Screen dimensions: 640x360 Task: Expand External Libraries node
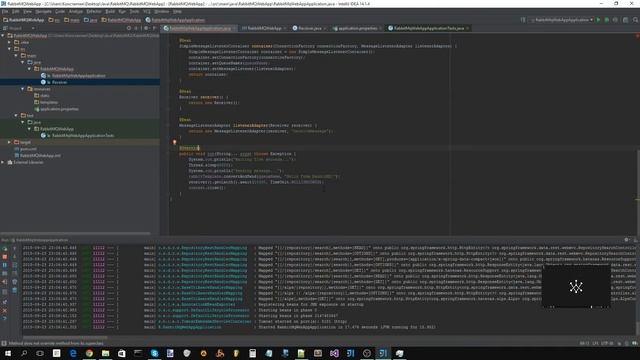coord(3,162)
